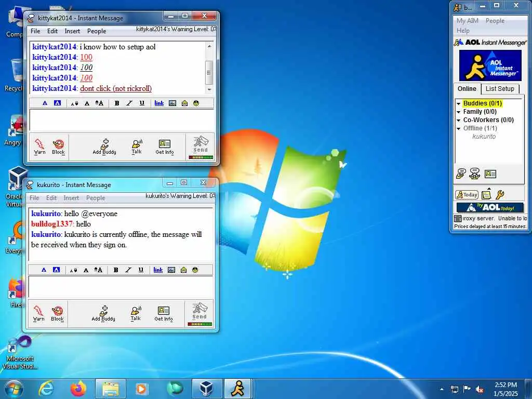Toggle bold in kukurito formatting toolbar
The image size is (532, 399).
point(116,270)
